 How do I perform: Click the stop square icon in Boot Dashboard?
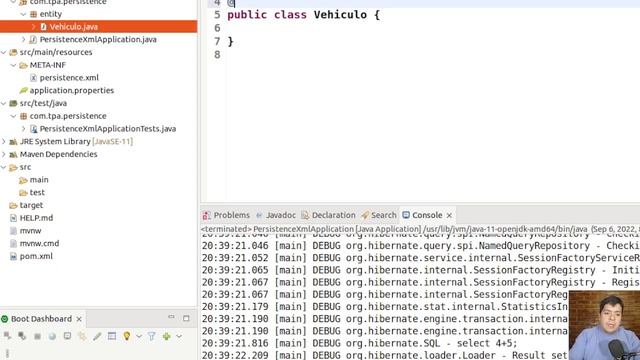point(37,336)
